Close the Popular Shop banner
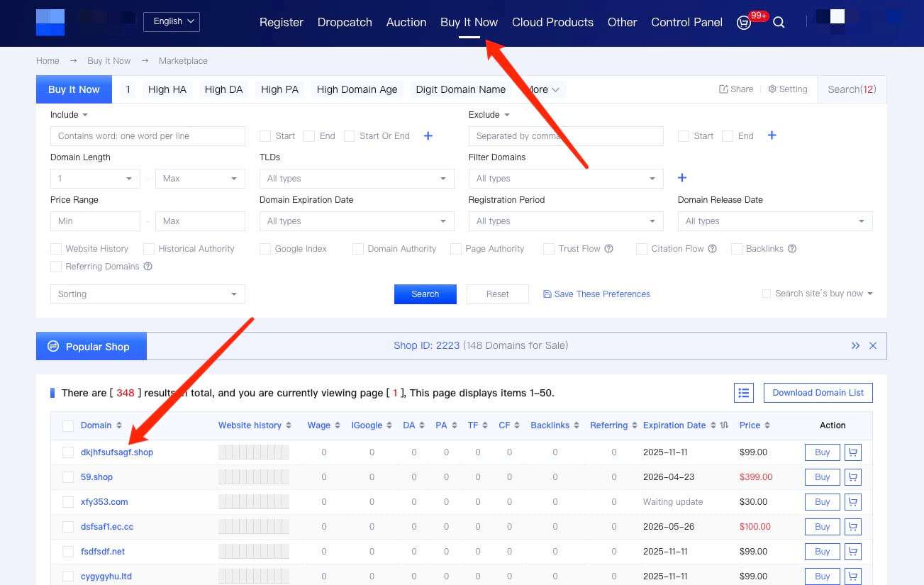This screenshot has width=924, height=585. [873, 346]
